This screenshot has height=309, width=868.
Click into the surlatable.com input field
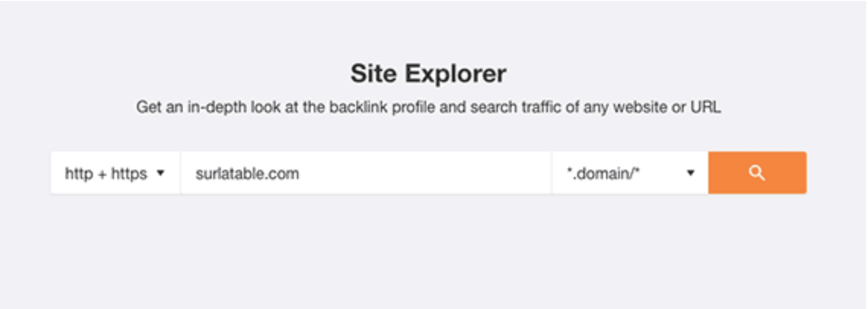click(x=366, y=173)
